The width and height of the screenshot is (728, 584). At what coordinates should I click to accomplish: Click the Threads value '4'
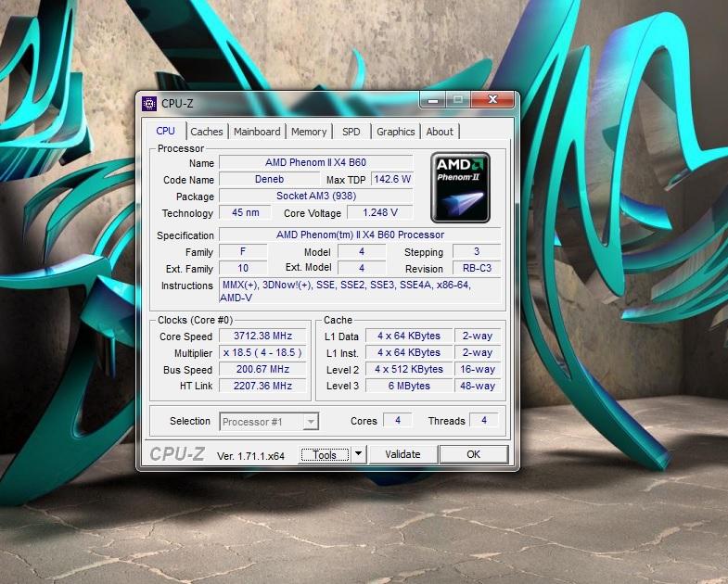point(484,420)
